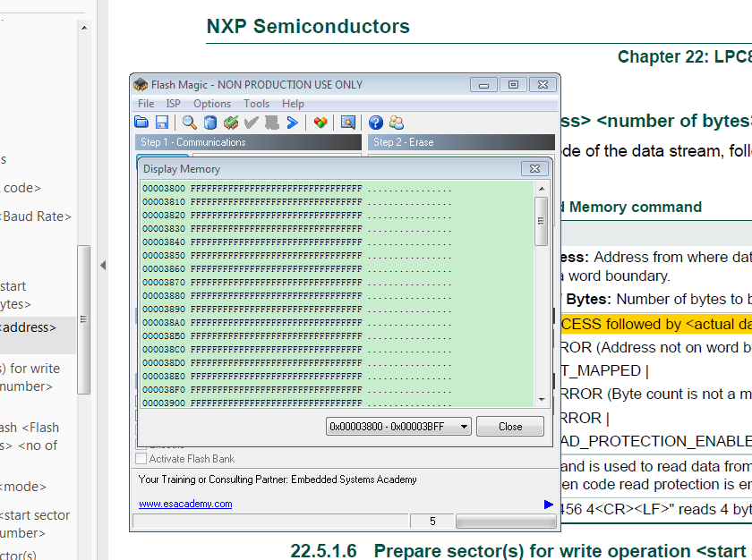Click the colored cubes toolbar icon
This screenshot has width=752, height=560.
[320, 123]
